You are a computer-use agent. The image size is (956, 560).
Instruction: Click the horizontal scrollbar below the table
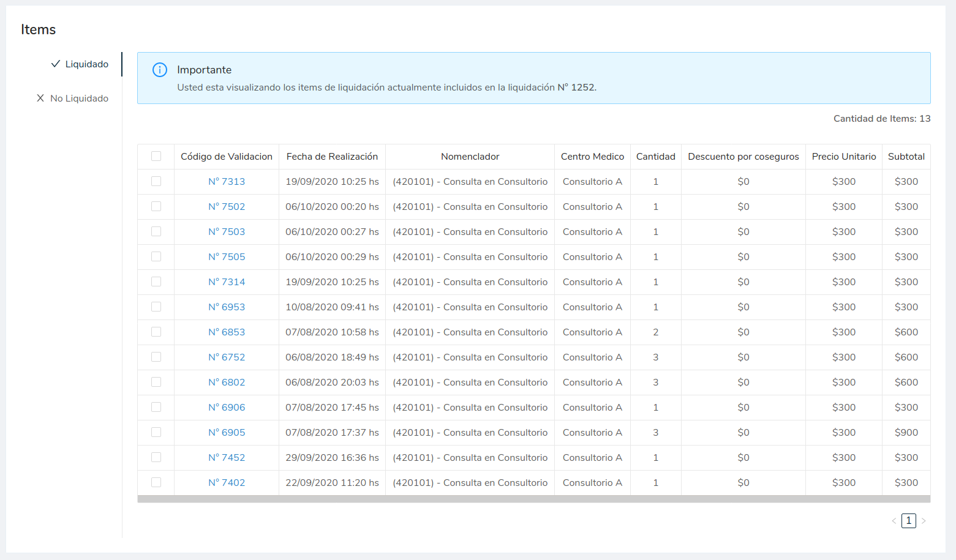tap(533, 499)
